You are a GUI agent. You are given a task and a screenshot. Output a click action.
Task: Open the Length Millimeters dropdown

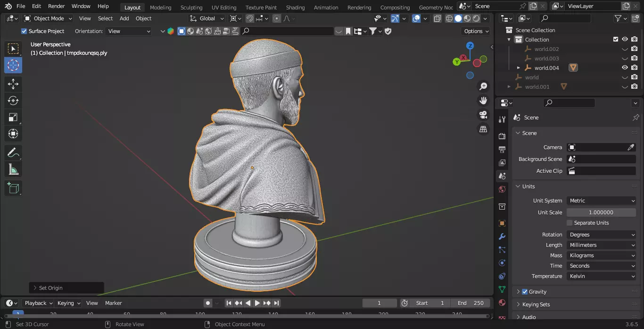click(601, 245)
